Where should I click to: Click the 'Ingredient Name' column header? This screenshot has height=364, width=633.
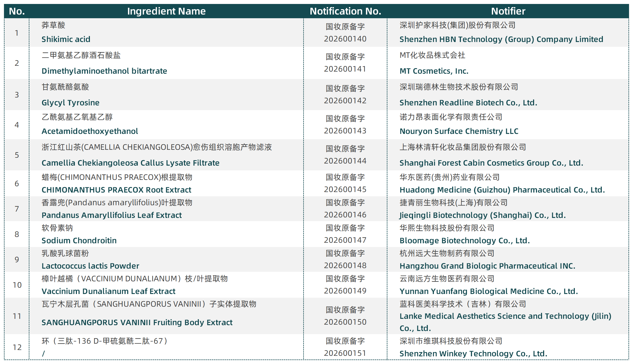coord(166,11)
